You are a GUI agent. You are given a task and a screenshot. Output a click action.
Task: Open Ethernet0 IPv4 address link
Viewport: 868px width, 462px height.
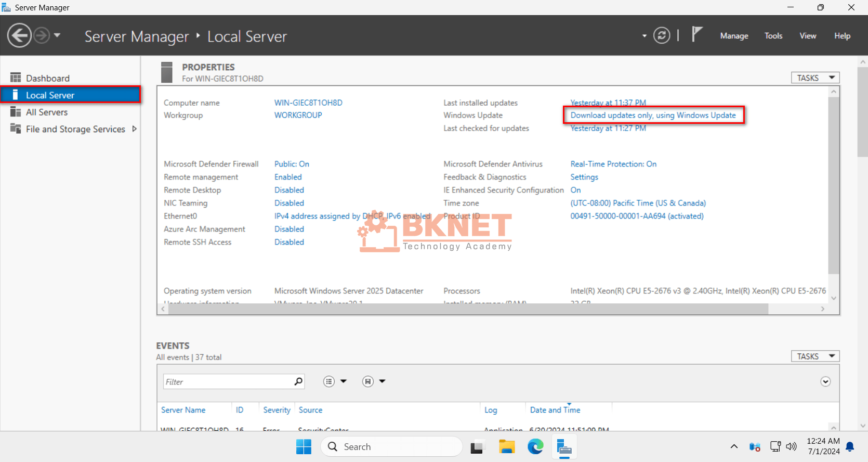(352, 216)
